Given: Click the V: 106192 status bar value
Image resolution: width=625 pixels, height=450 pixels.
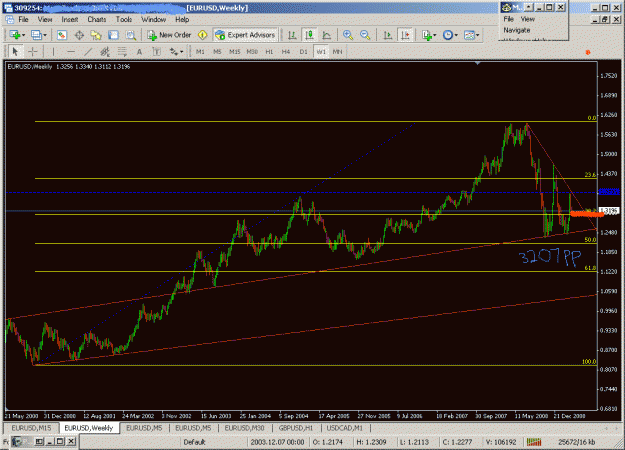Looking at the screenshot, I should coord(501,442).
